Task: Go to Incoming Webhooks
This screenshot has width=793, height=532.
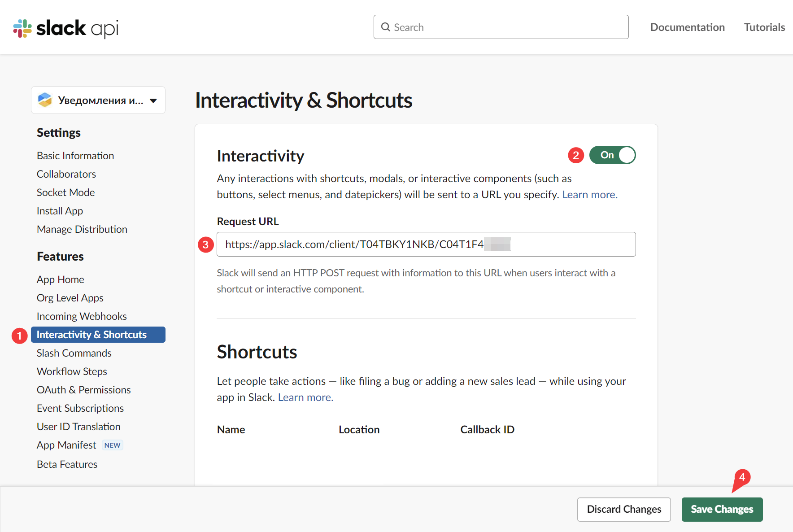Action: tap(82, 316)
